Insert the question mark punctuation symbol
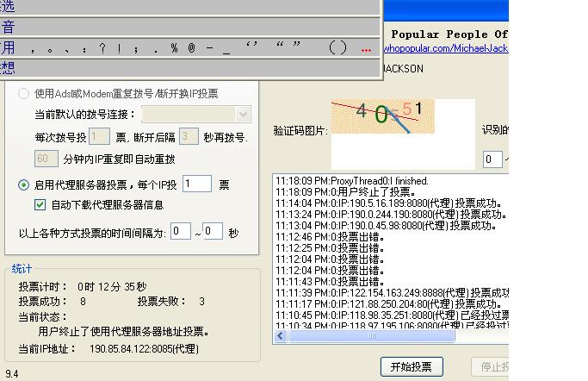 click(102, 48)
